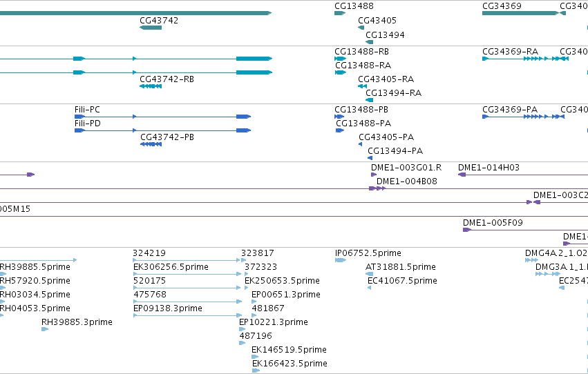Select the long teal gene bar left of CG13488
Image resolution: width=588 pixels, height=374 pixels.
[x=135, y=13]
